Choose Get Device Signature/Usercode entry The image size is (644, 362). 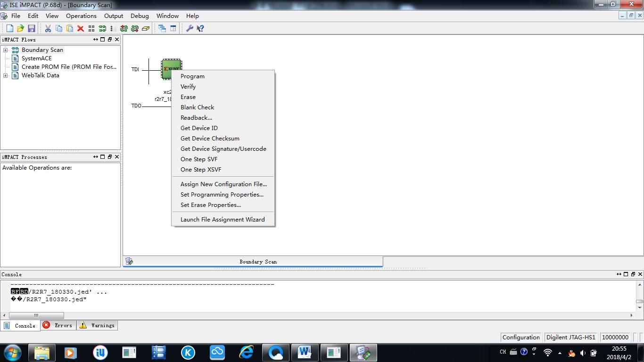click(x=223, y=149)
